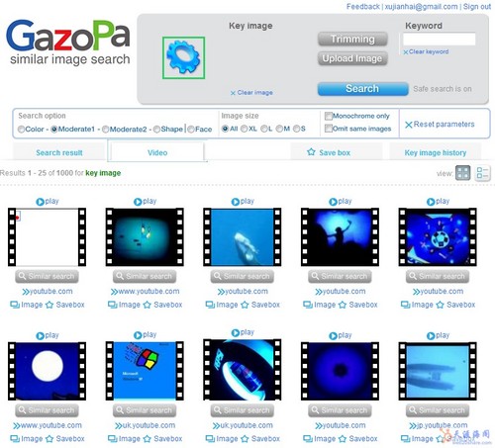The width and height of the screenshot is (495, 448).
Task: Select Shape search option radio
Action: click(x=156, y=129)
